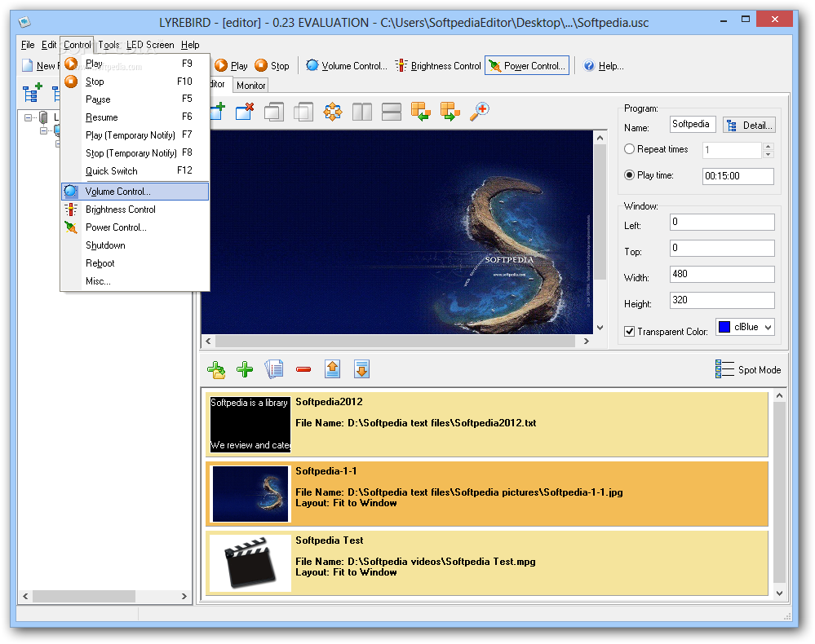Screen dimensions: 815x644
Task: Click the add tree node icon with green plus
Action: [33, 93]
